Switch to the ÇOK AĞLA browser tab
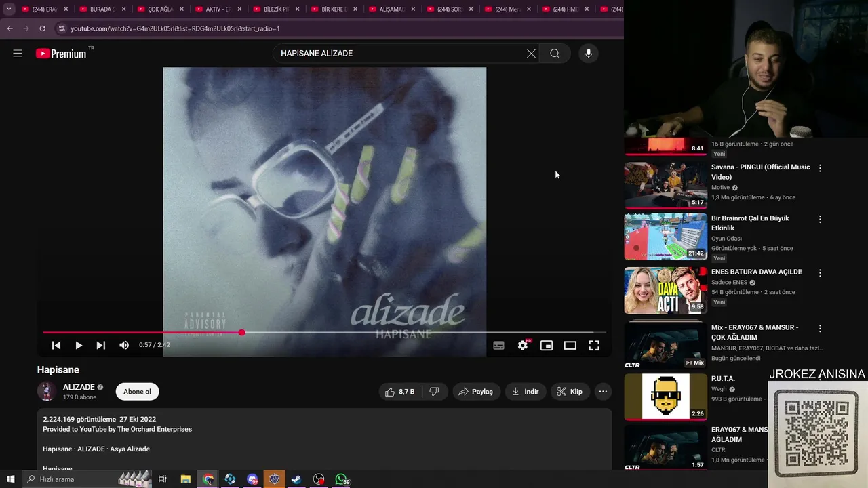868x488 pixels. 161,9
